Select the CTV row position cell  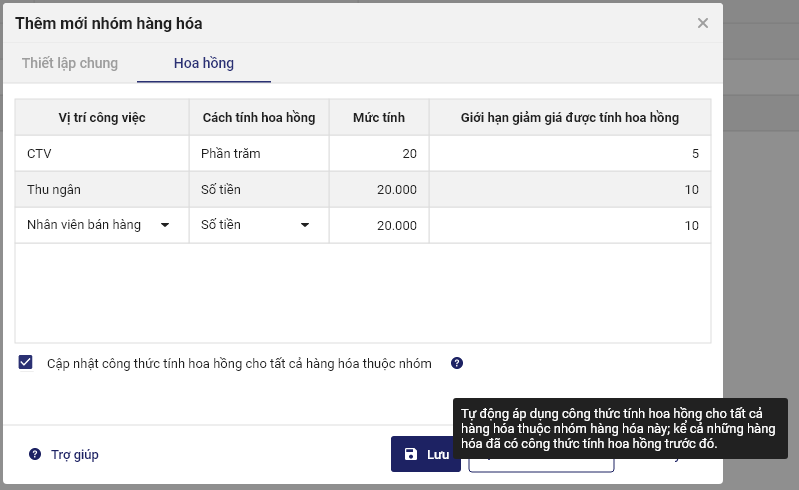[101, 154]
